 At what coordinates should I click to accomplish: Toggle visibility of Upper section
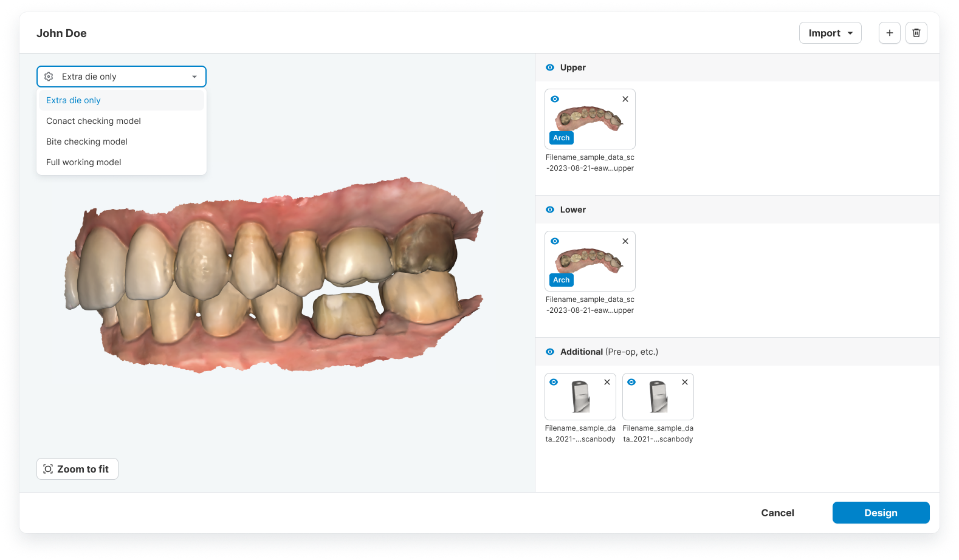click(550, 67)
